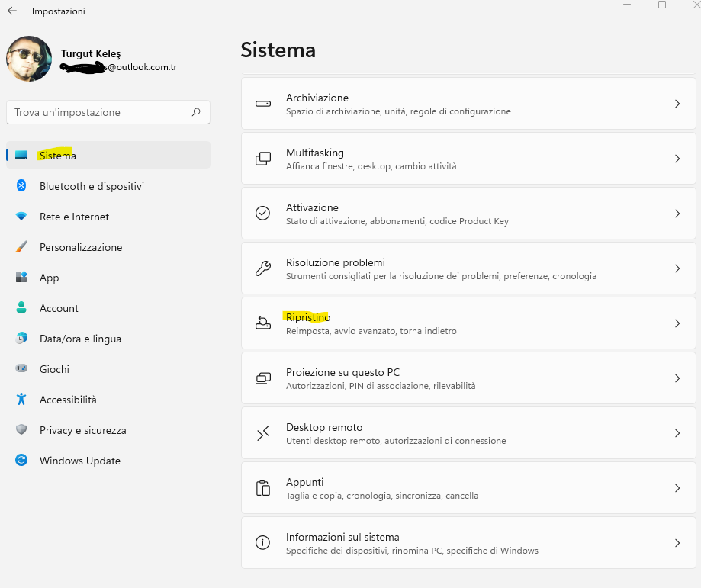Click the Windows Update sync icon
The width and height of the screenshot is (701, 588).
click(22, 461)
